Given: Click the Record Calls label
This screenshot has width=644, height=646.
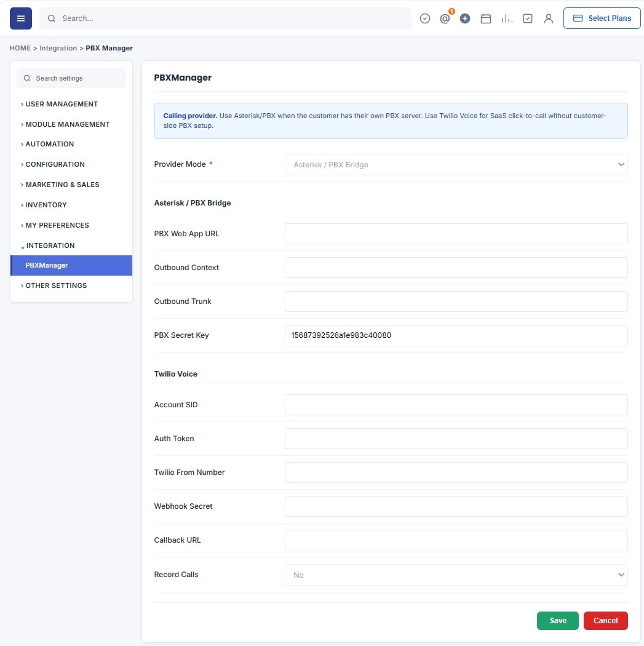Looking at the screenshot, I should click(177, 575).
